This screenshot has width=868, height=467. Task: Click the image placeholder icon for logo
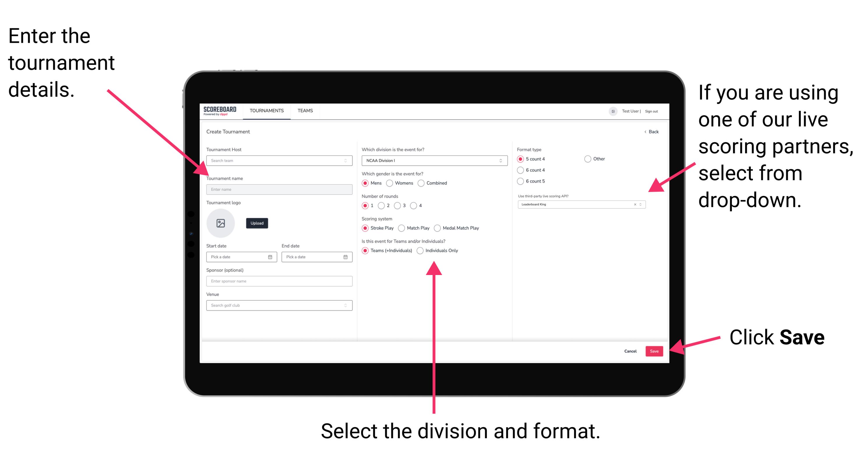(x=220, y=223)
